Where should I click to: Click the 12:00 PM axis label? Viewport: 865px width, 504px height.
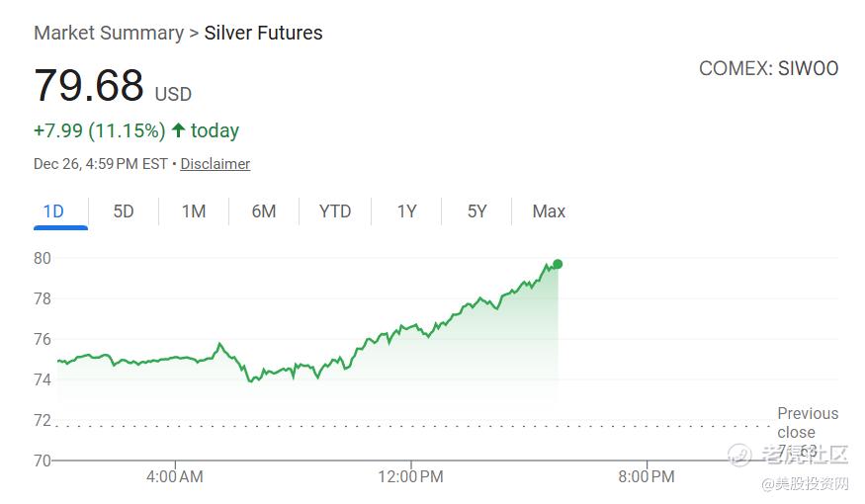pos(410,477)
